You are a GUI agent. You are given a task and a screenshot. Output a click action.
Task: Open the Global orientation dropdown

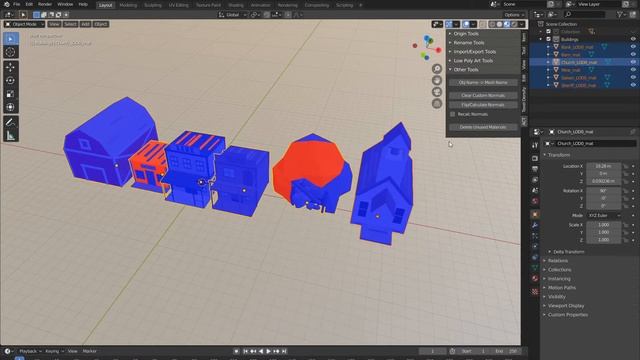[233, 15]
